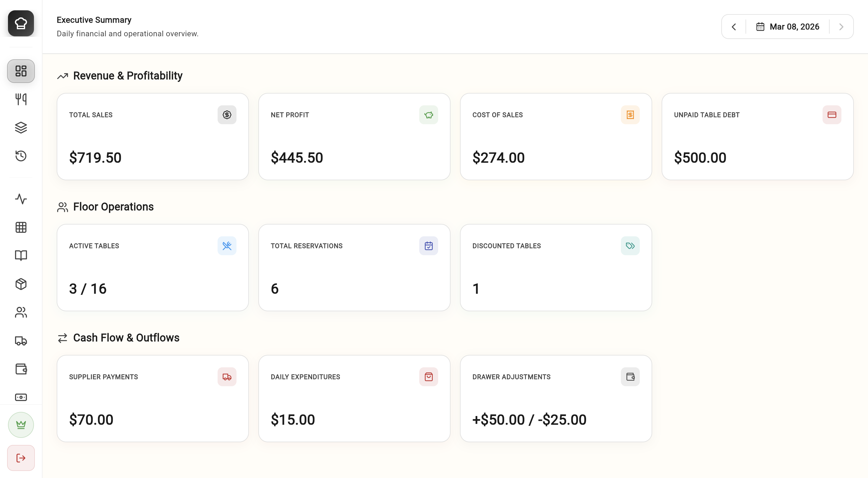Click the chef hat logo icon
868x478 pixels.
click(21, 23)
